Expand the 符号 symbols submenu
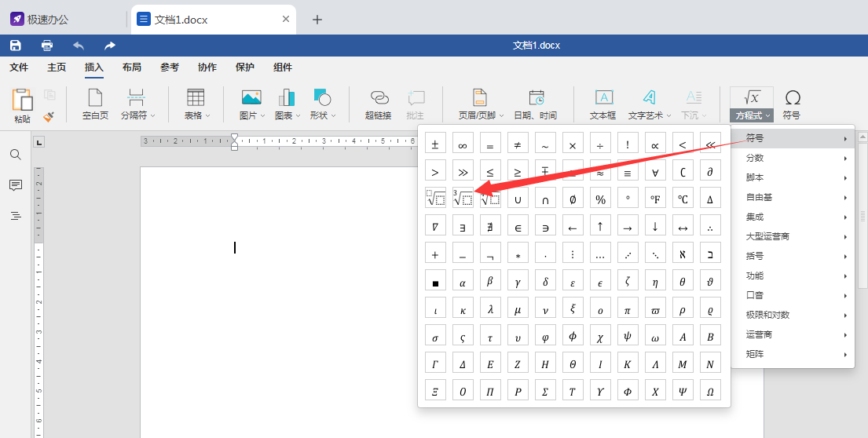 coord(793,138)
